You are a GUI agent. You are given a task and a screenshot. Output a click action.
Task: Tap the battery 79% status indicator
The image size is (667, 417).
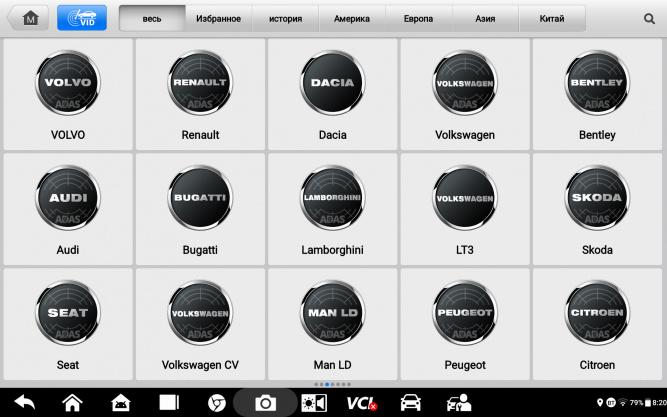[x=640, y=403]
